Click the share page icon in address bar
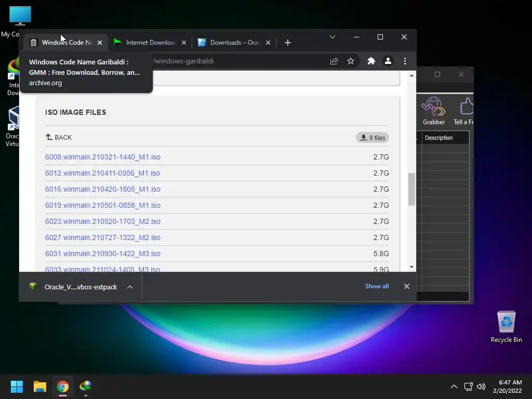 point(334,61)
